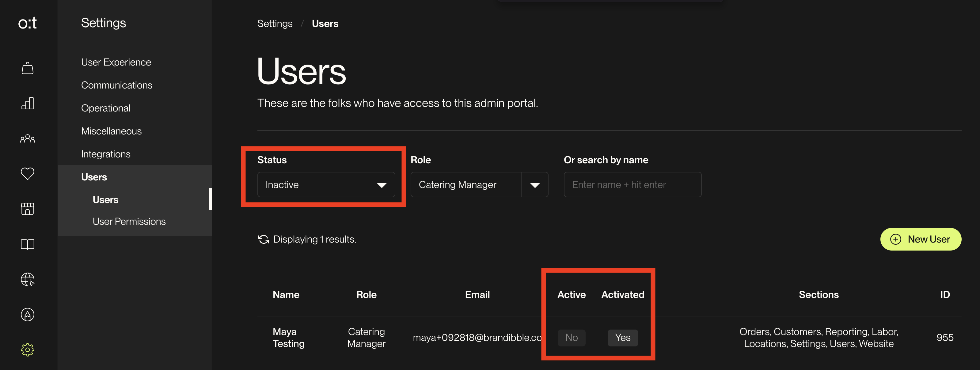This screenshot has width=980, height=370.
Task: Open the customers people group icon
Action: click(27, 139)
